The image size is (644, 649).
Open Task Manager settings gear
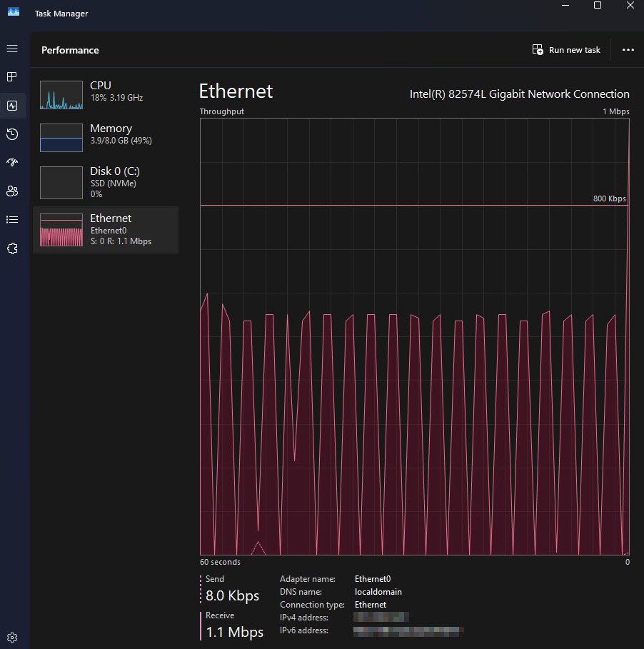coord(12,637)
